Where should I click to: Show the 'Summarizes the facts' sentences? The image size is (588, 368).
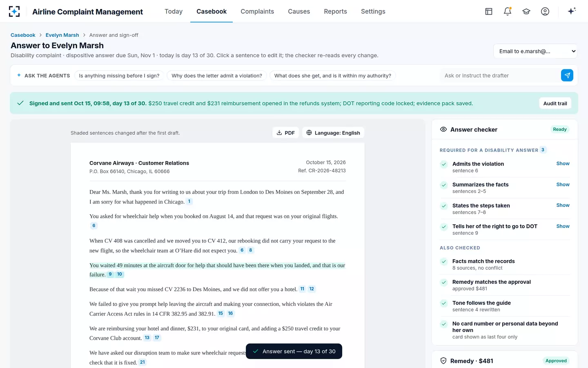[563, 184]
